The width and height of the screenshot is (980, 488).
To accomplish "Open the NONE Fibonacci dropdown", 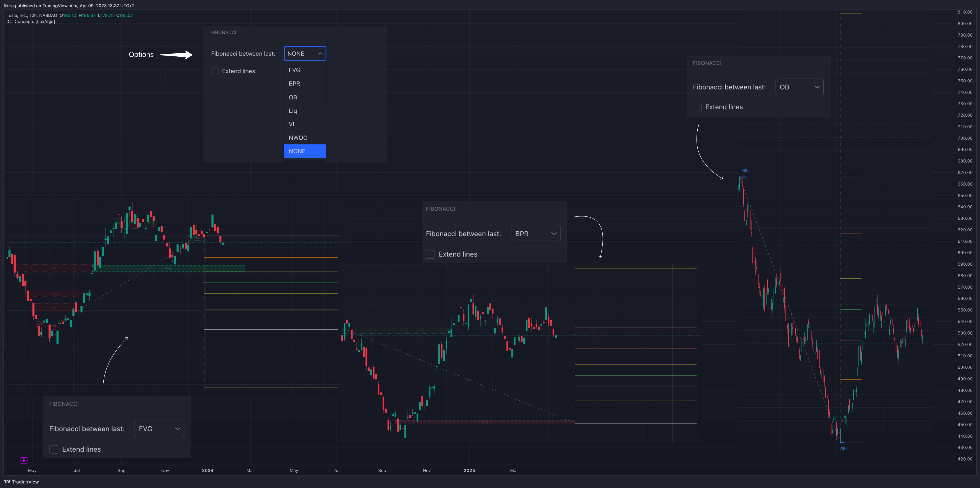I will pyautogui.click(x=305, y=54).
